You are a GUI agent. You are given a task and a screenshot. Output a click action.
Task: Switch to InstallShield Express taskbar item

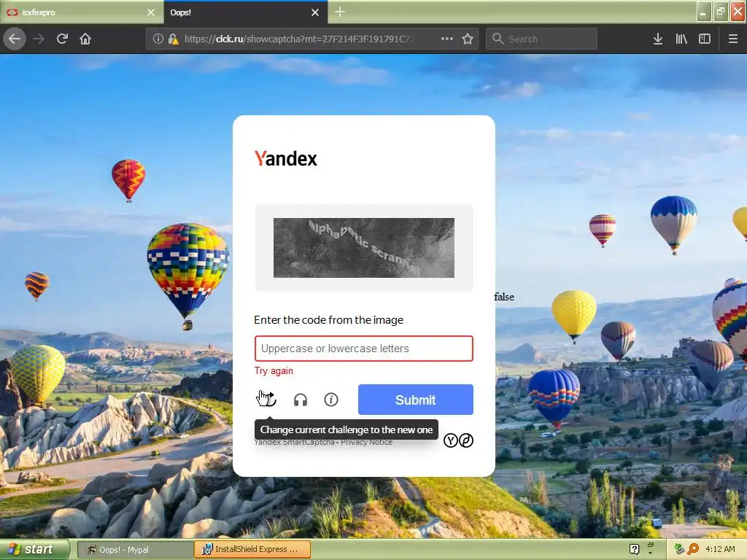[x=252, y=550]
